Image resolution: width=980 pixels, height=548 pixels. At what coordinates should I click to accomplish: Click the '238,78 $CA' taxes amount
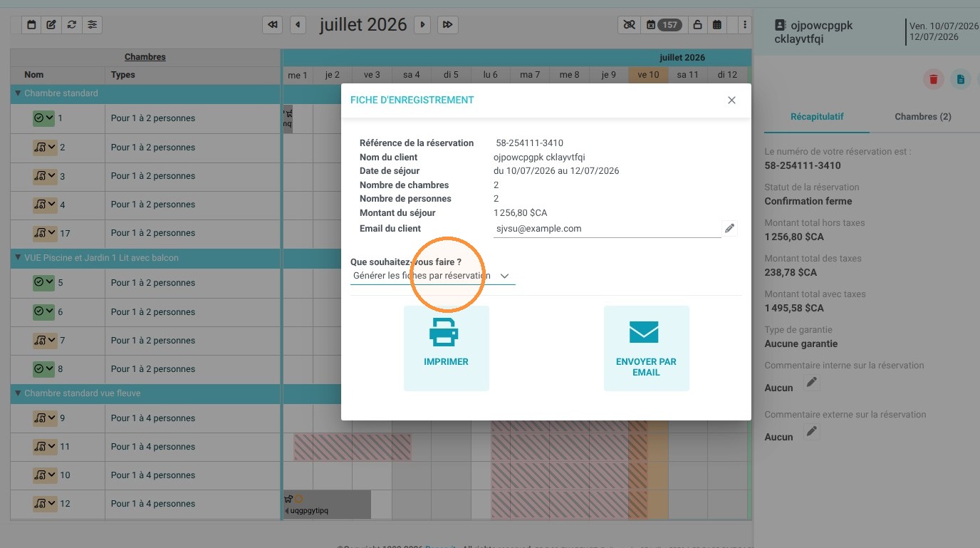791,272
